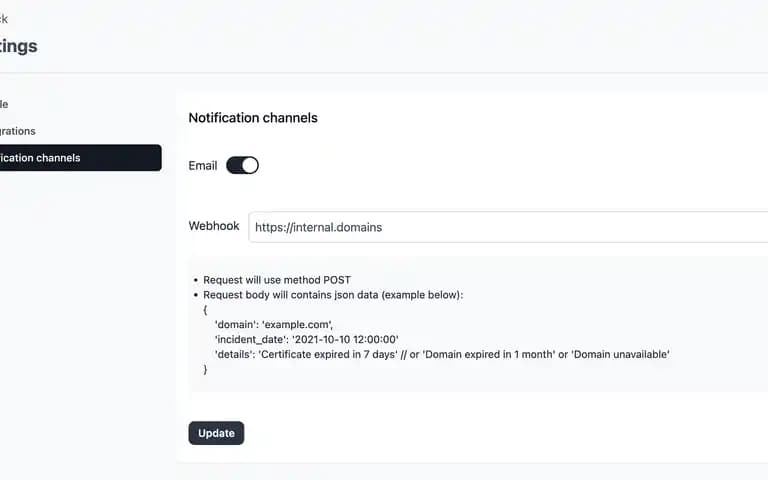Open the Profile section in sidebar
This screenshot has width=768, height=480.
[x=4, y=104]
